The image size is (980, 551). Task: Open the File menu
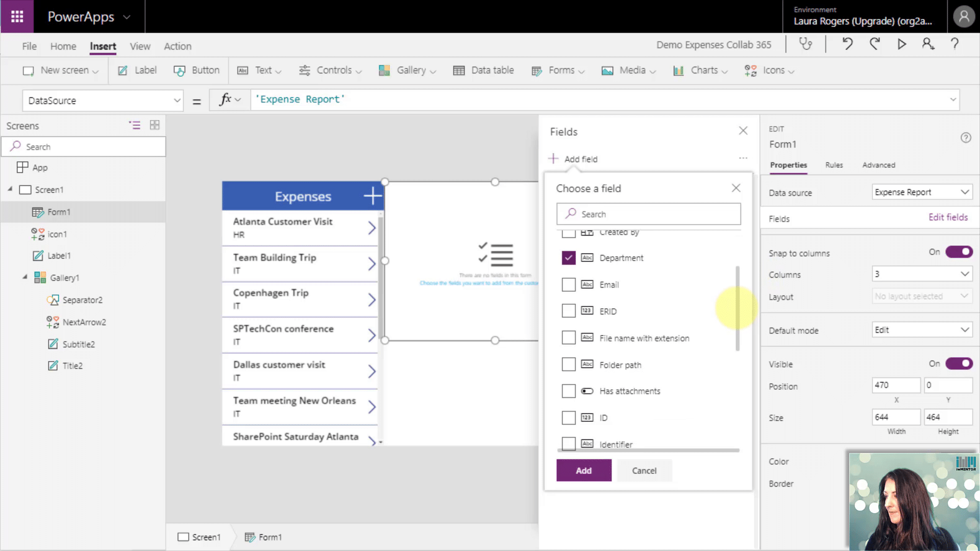click(29, 46)
